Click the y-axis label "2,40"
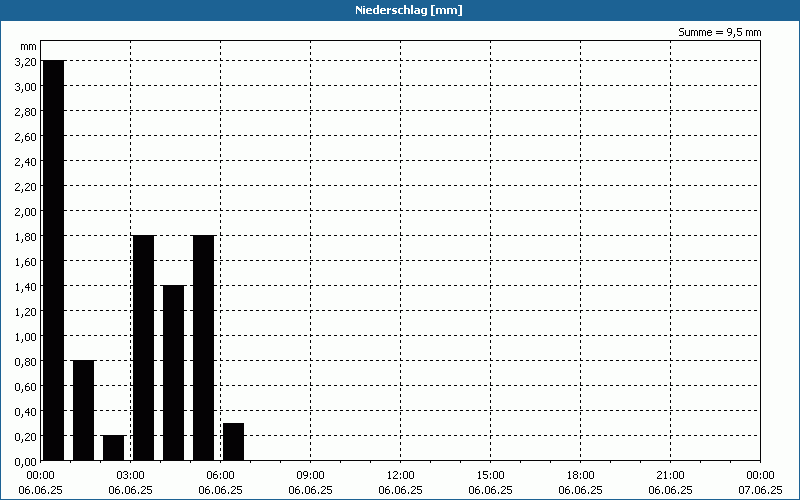 coord(26,162)
